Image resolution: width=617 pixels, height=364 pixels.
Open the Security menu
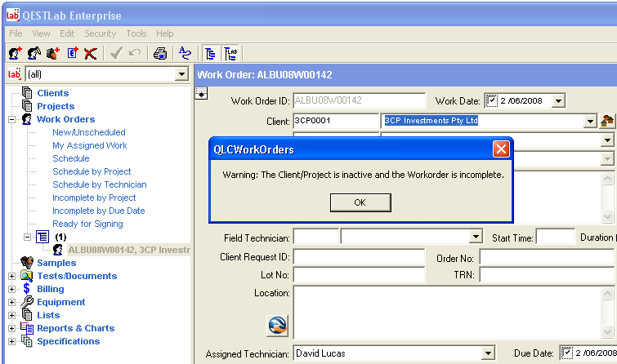[x=100, y=33]
